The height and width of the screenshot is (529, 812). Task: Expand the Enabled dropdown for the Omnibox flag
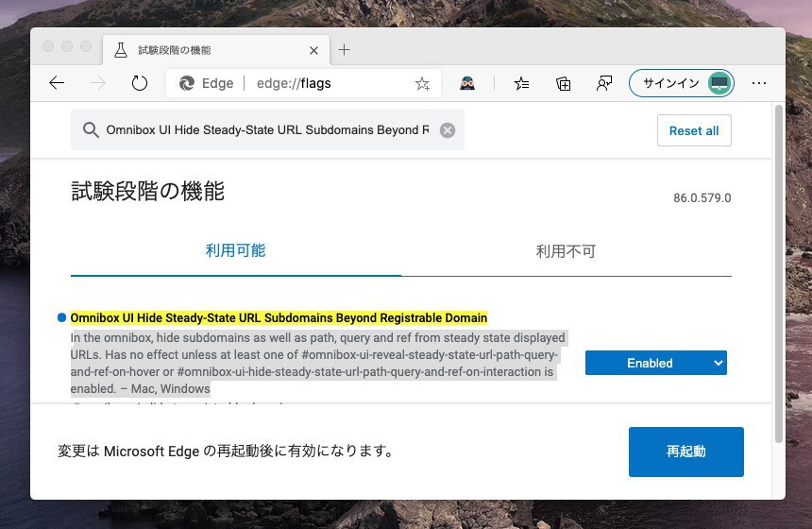click(655, 363)
